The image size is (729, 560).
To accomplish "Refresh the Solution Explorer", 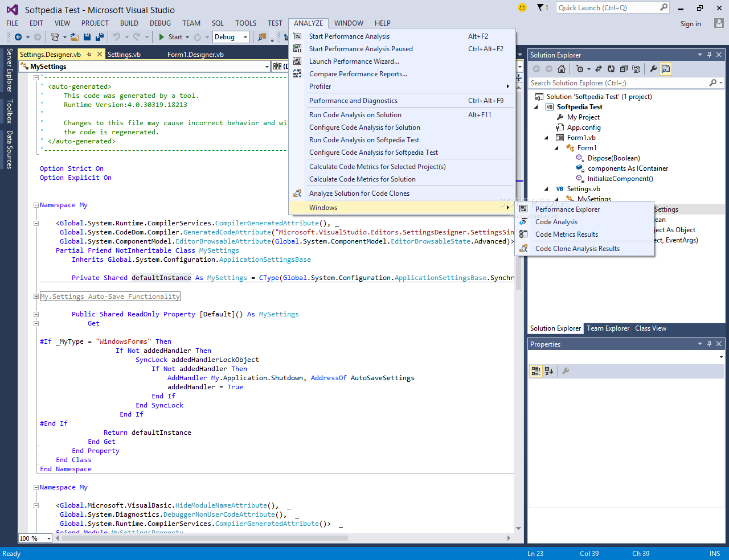I will (x=611, y=69).
